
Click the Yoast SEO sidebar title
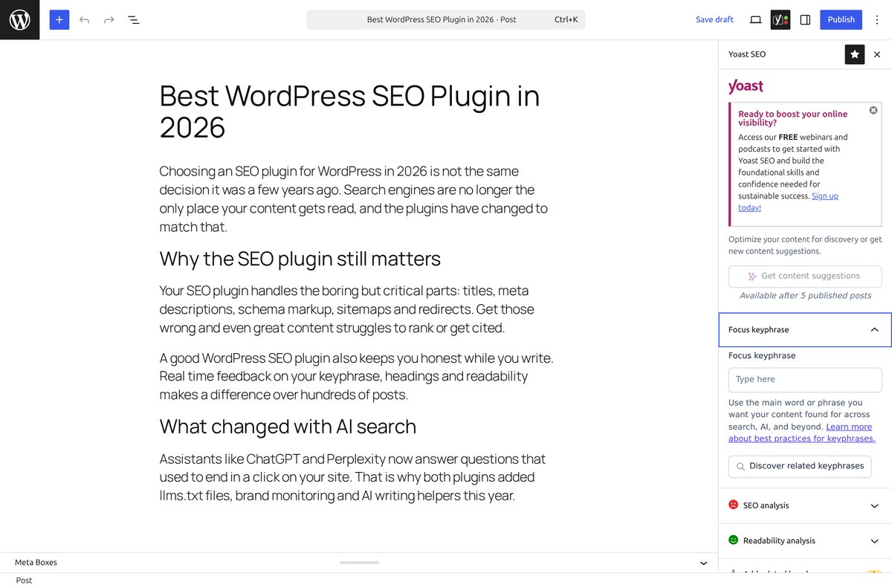(x=747, y=54)
